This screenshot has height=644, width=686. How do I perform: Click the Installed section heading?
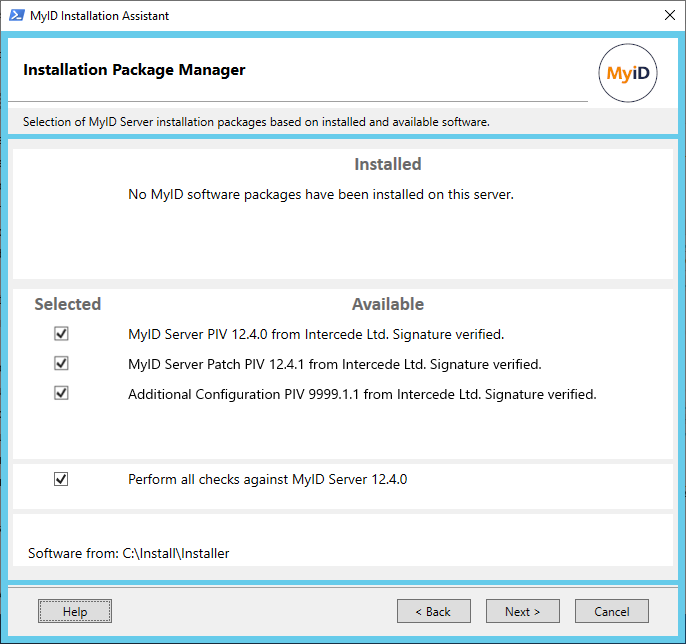(388, 164)
